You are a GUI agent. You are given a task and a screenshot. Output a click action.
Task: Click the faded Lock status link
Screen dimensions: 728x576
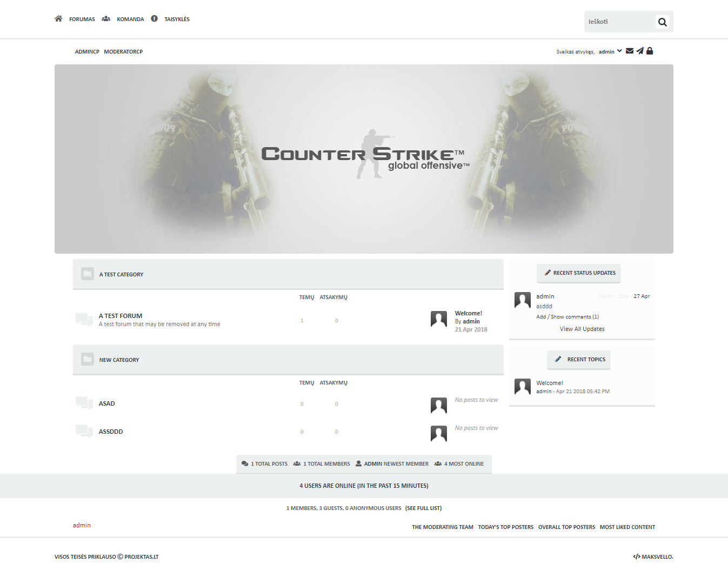624,296
